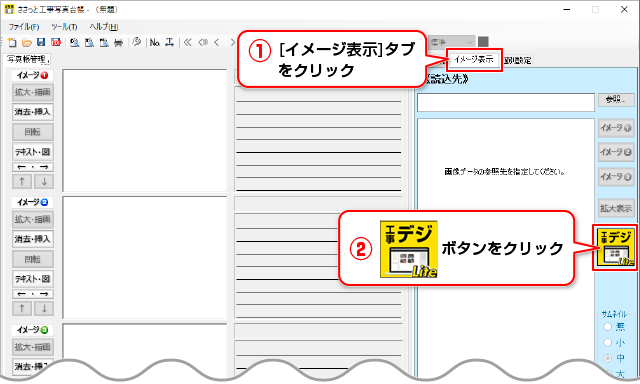Screen dimensions: 640x384
Task: Create a new photo album file
Action: [x=12, y=42]
